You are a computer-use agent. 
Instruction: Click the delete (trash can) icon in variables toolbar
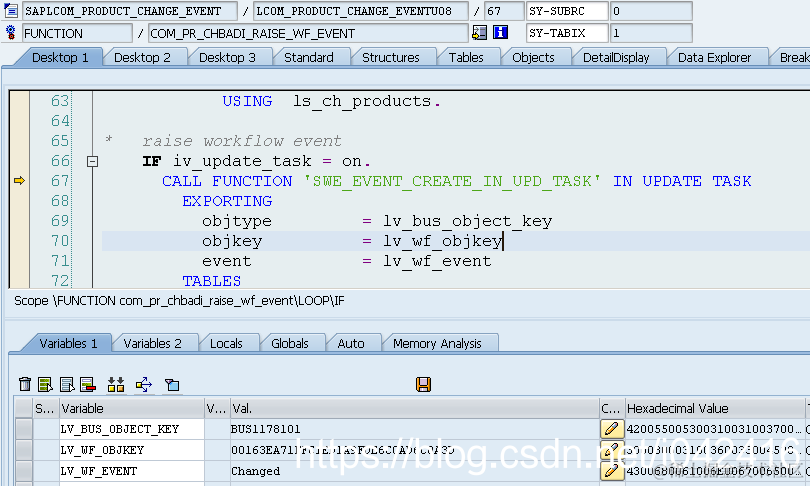(x=25, y=384)
